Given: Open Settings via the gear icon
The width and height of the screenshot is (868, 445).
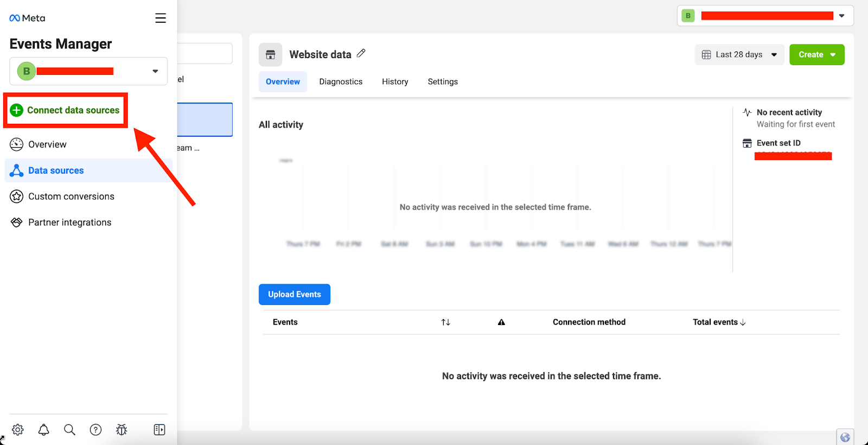Looking at the screenshot, I should pos(18,430).
